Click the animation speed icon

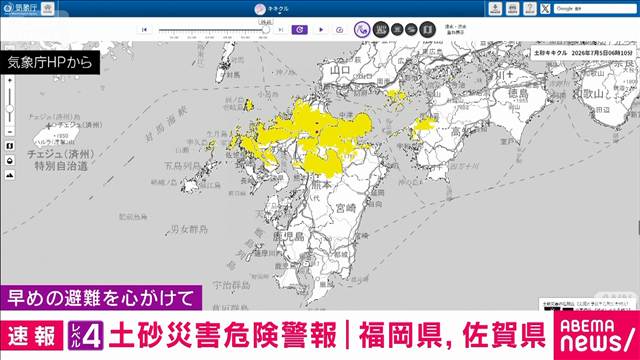[339, 30]
